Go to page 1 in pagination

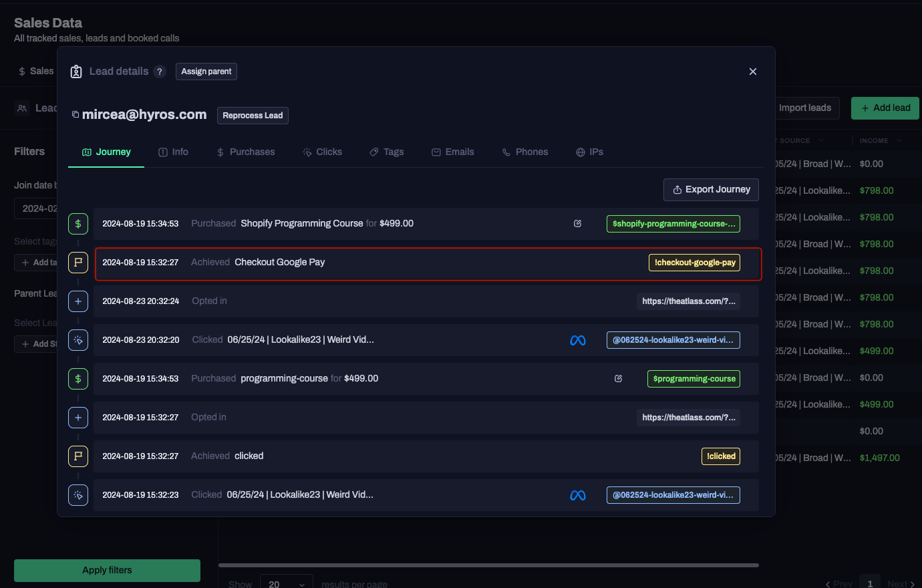click(x=870, y=583)
